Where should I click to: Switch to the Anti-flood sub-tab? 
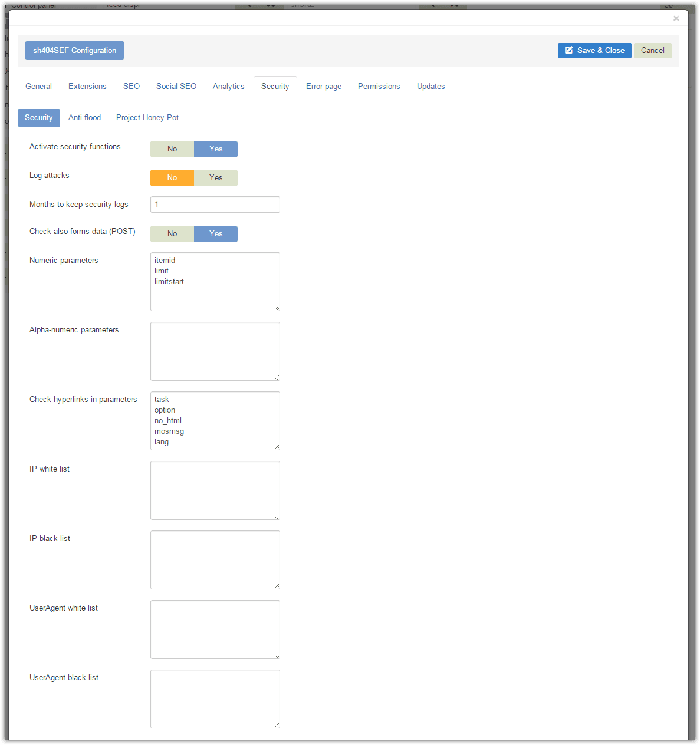point(84,118)
